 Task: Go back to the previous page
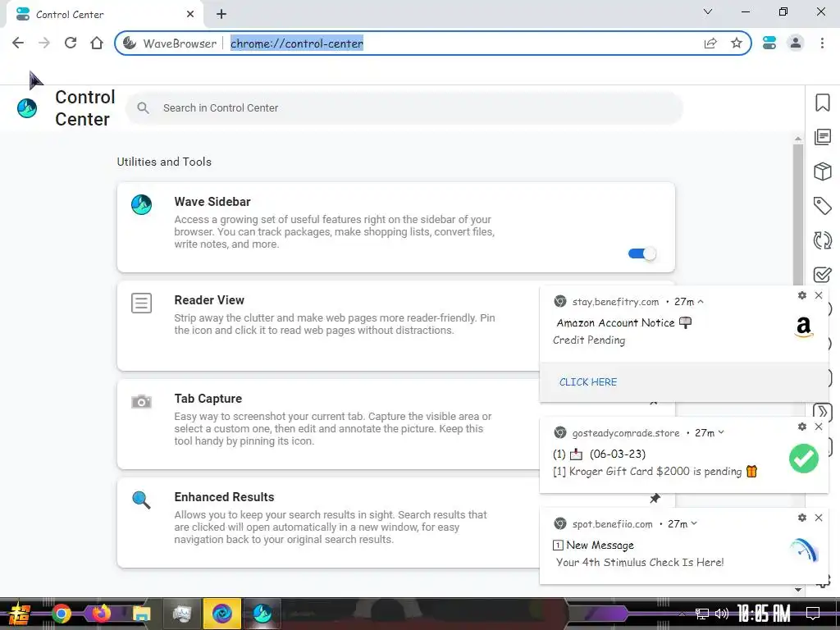click(18, 43)
